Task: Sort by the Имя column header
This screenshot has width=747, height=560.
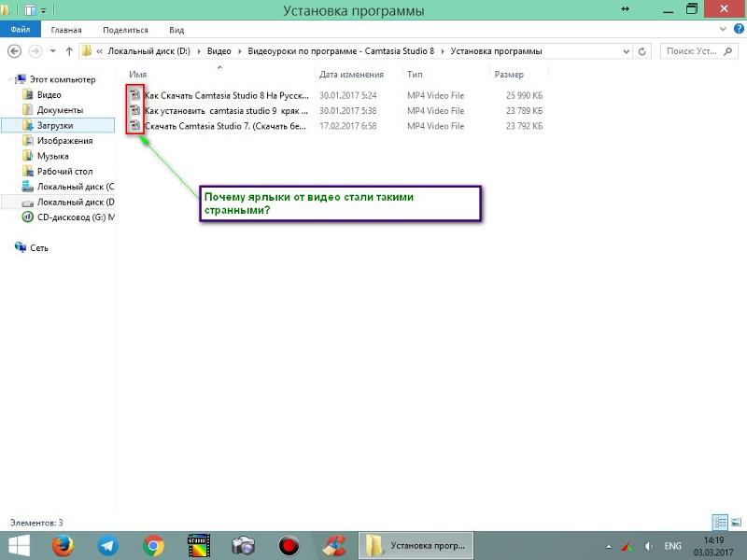Action: [x=137, y=75]
